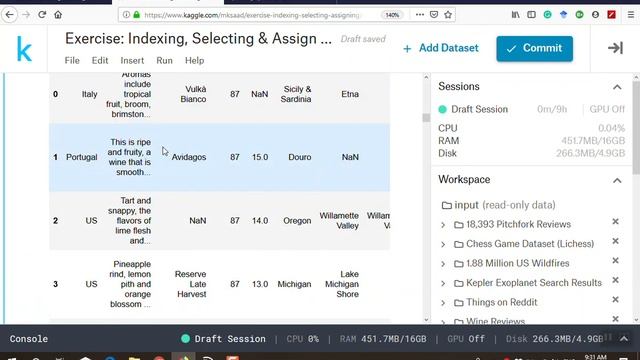The image size is (640, 360).
Task: Collapse the Workspace panel
Action: [617, 180]
